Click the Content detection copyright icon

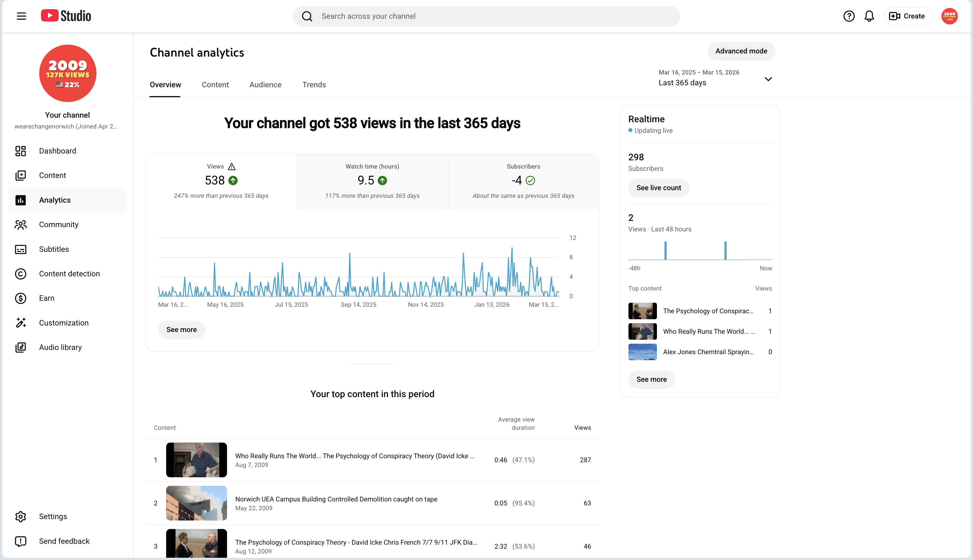click(21, 274)
